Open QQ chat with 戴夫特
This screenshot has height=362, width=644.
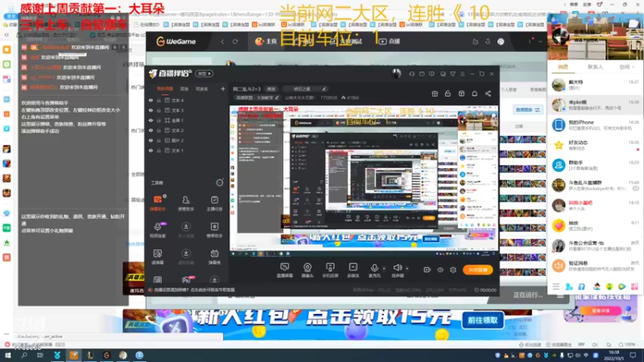click(x=595, y=85)
